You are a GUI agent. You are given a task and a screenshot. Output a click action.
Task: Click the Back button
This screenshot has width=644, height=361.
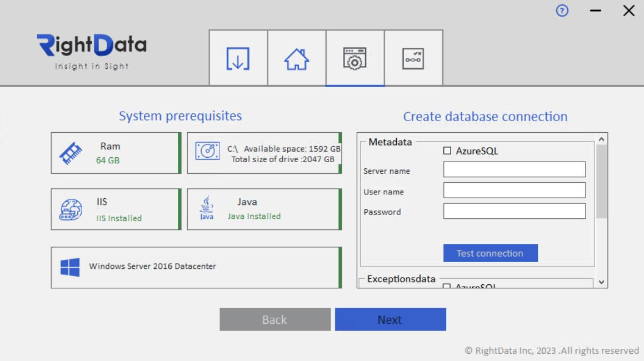click(x=274, y=319)
